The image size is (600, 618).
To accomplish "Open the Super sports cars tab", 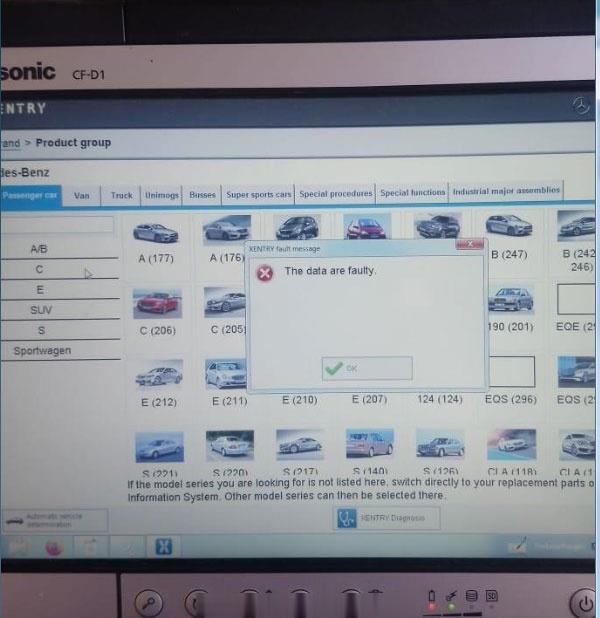I will pos(258,194).
